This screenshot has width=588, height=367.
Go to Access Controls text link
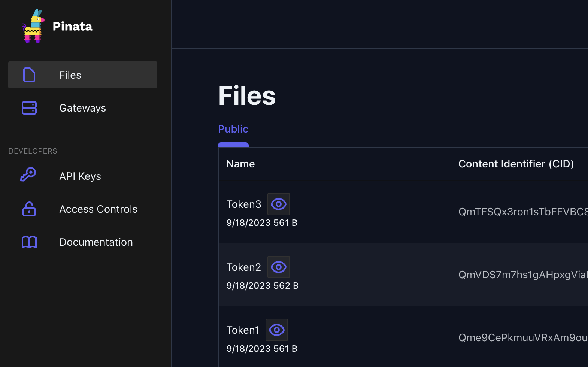(x=98, y=209)
